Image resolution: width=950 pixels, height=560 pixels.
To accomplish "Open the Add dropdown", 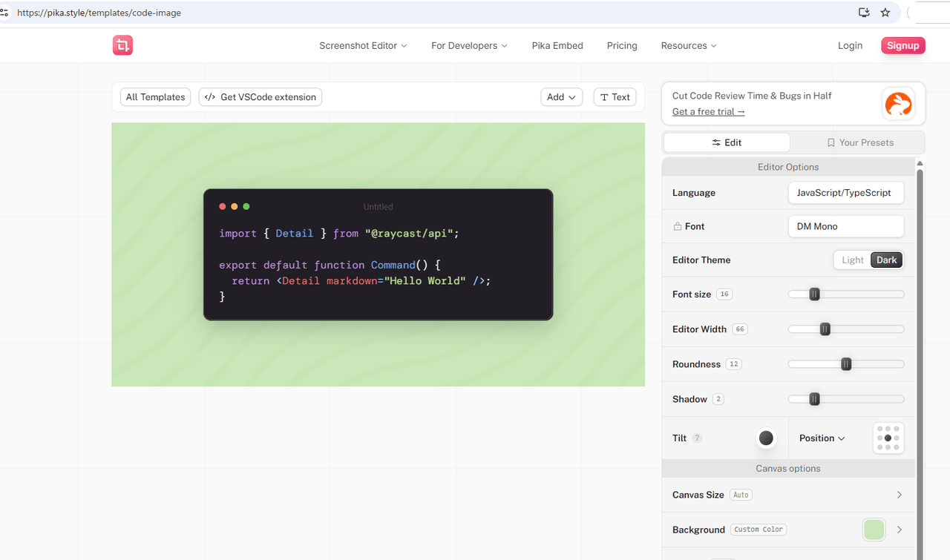I will (562, 97).
